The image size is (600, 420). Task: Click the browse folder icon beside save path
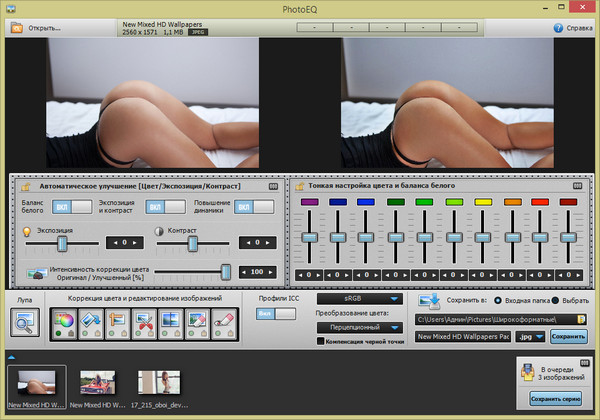tap(581, 319)
